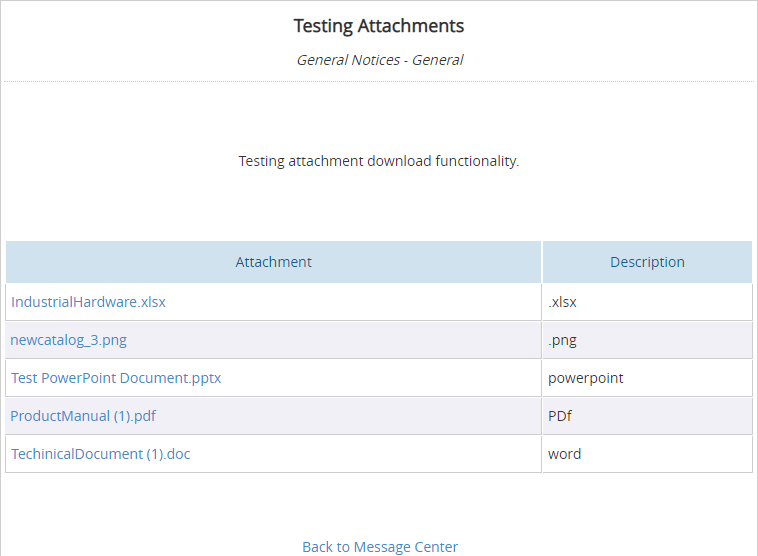
Task: Open Test PowerPoint Document.pptx link
Action: click(116, 378)
